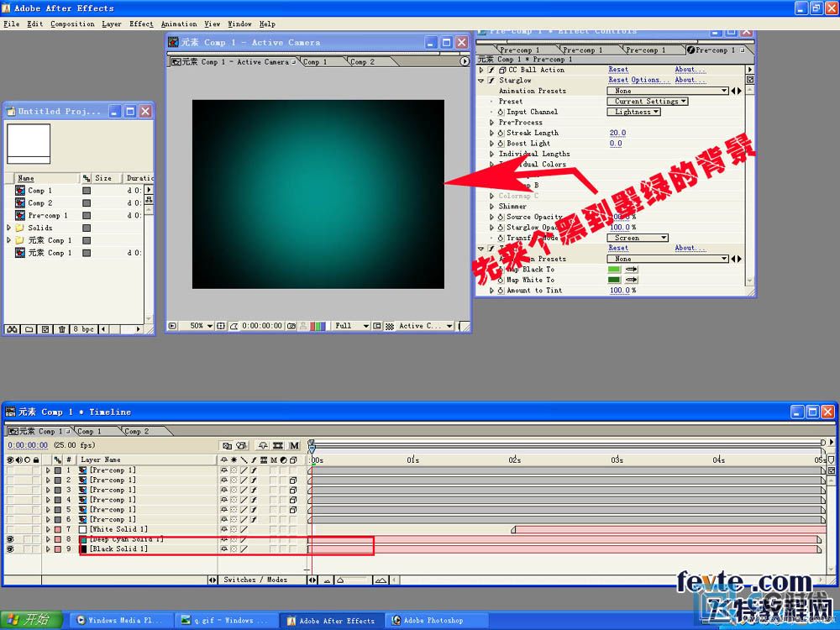Click always preview icon at viewer bottom-left
The width and height of the screenshot is (840, 630).
tap(172, 326)
